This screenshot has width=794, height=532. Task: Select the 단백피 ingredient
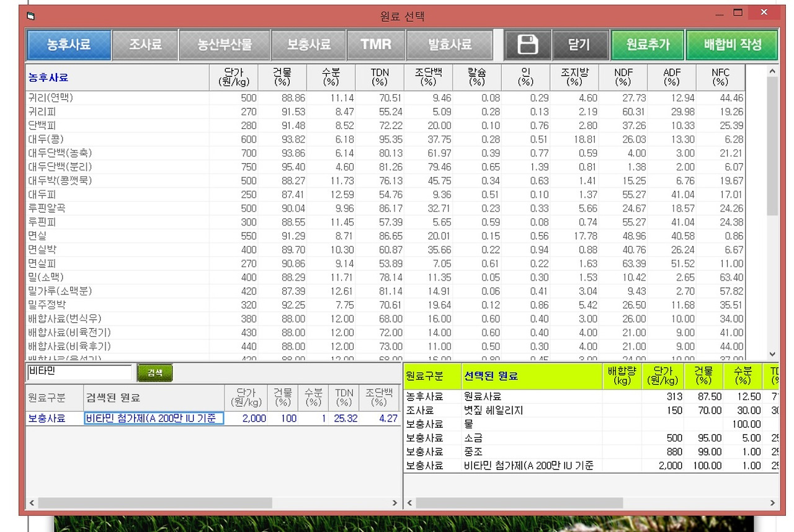pyautogui.click(x=385, y=125)
